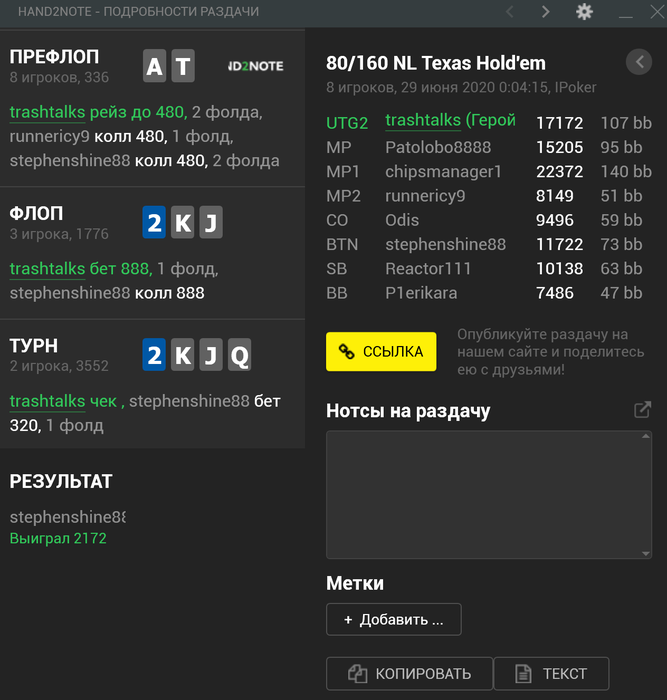Click runnericy9 колл 480 preflop action
This screenshot has width=667, height=700.
(x=89, y=136)
